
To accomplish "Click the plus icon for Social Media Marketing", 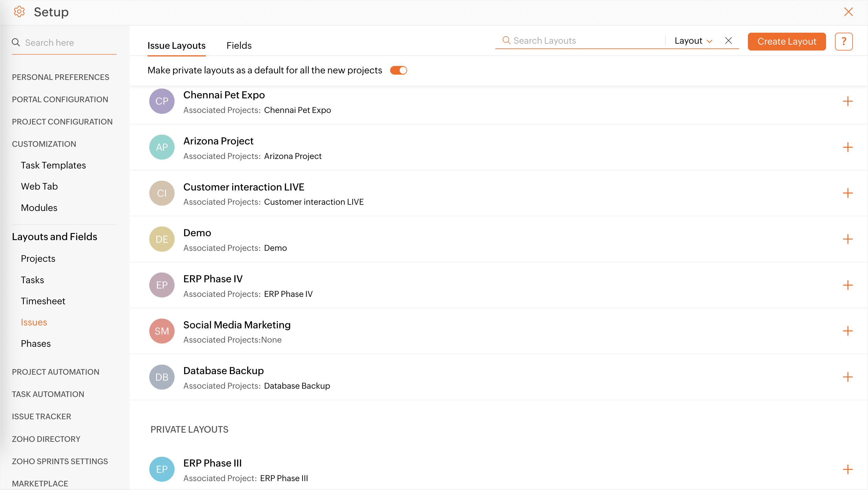I will tap(847, 331).
